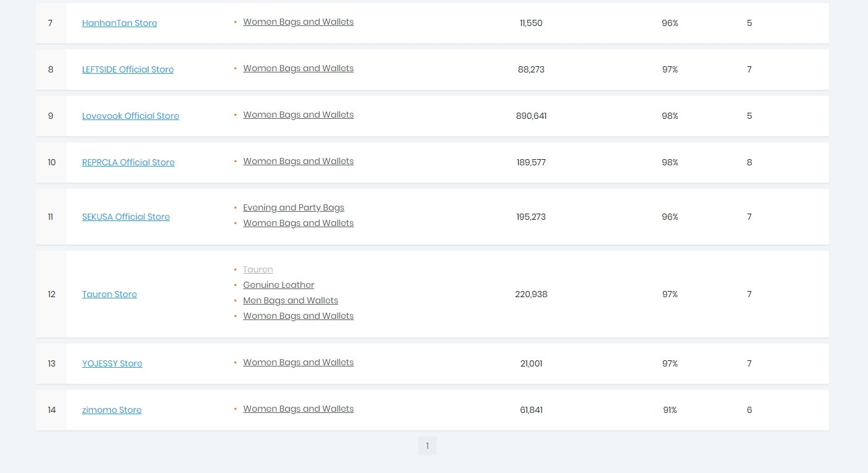Viewport: 868px width, 473px height.
Task: Open the REPRCLA Official Store link
Action: [x=128, y=162]
